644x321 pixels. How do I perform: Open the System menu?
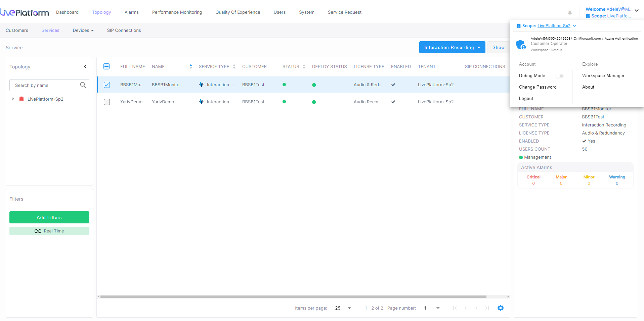click(307, 12)
